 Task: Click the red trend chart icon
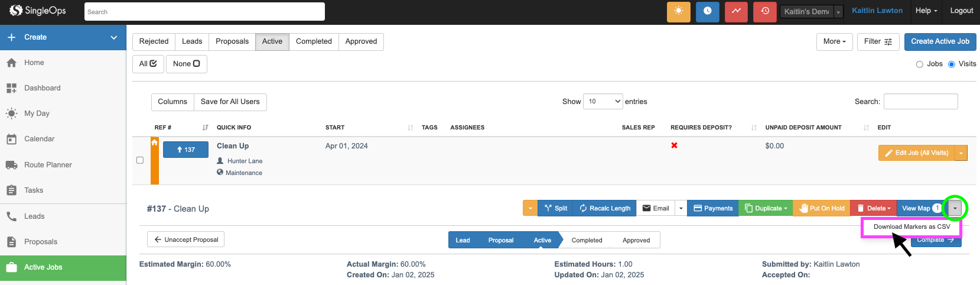(x=736, y=11)
